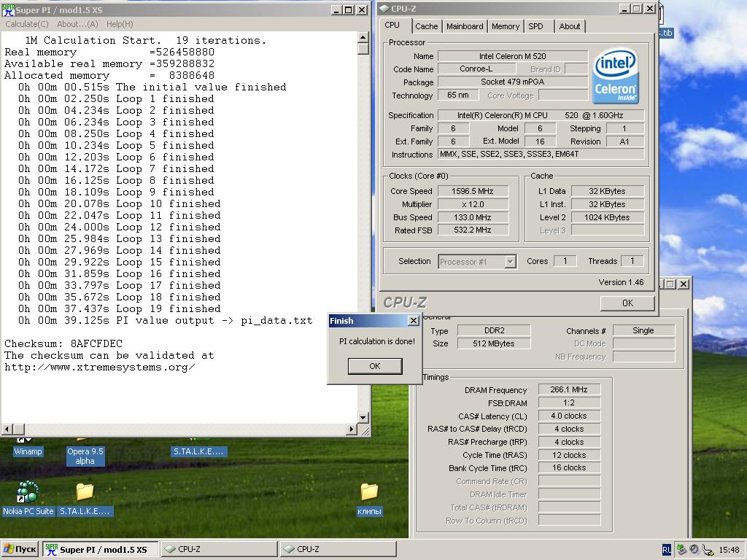Click the Checksum: 8AFCFDEC line

tap(63, 344)
